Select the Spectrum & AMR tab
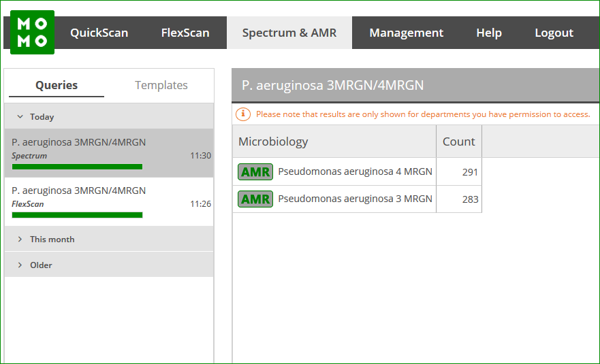Screen dimensions: 600x364 click(x=289, y=33)
